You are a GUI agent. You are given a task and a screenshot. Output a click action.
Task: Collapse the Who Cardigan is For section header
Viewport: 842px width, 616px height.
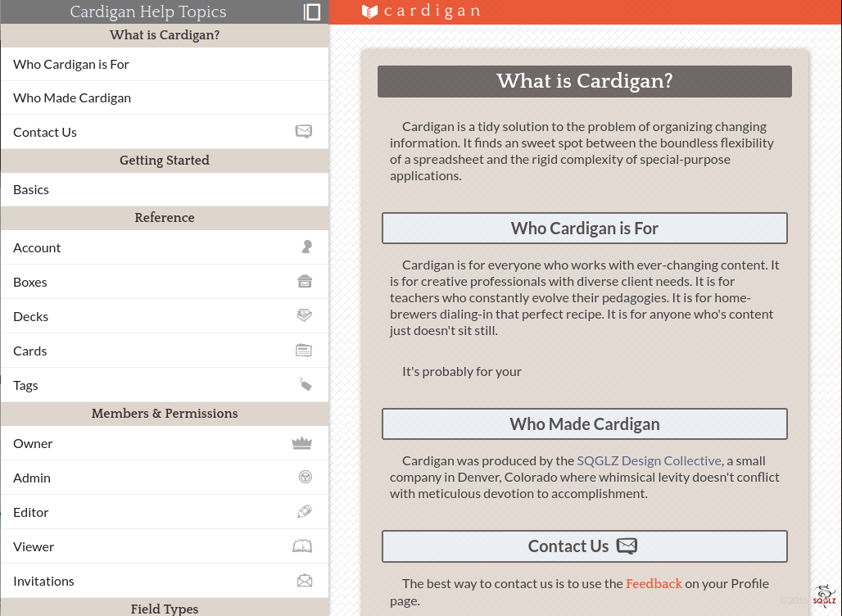(x=584, y=229)
